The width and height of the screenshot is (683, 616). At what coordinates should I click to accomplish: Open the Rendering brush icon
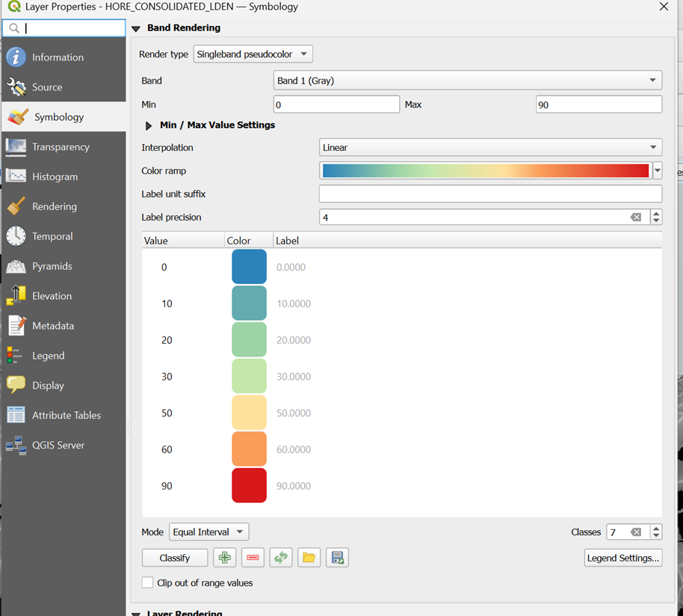click(16, 206)
